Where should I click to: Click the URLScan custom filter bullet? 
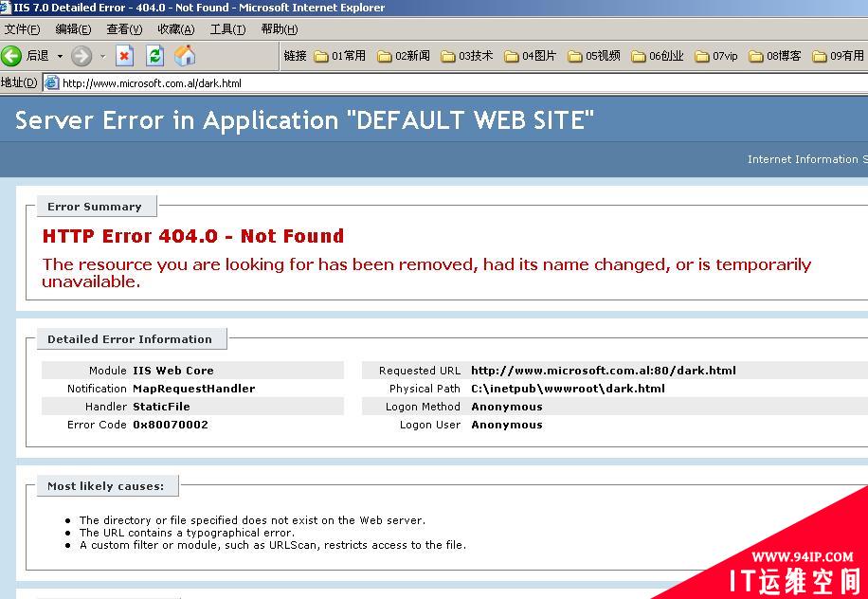(272, 545)
